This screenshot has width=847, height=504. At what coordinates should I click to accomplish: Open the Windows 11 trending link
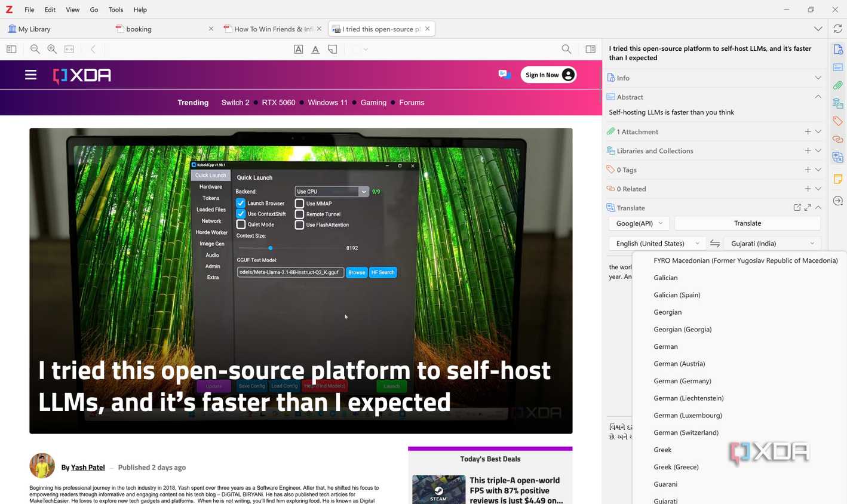327,103
